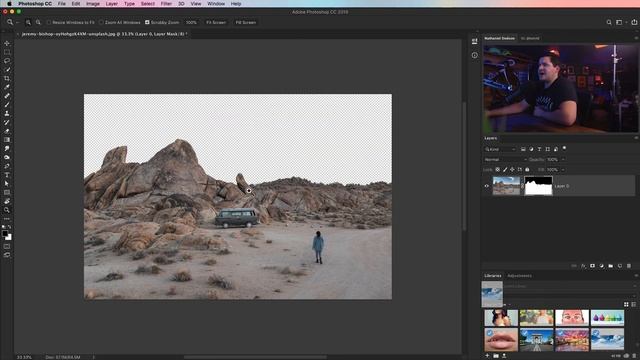Image resolution: width=640 pixels, height=360 pixels.
Task: Open the Select menu
Action: click(x=148, y=4)
